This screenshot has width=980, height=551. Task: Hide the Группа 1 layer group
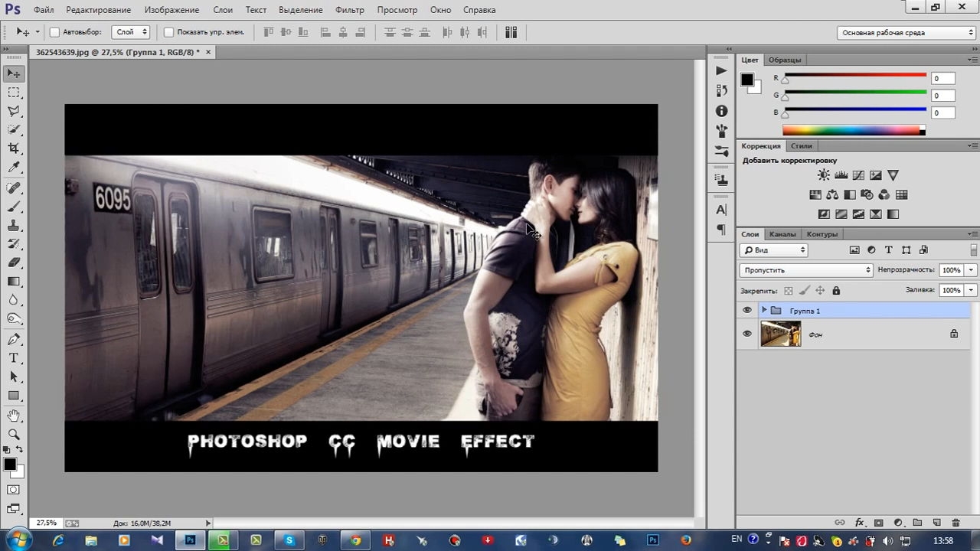coord(747,310)
